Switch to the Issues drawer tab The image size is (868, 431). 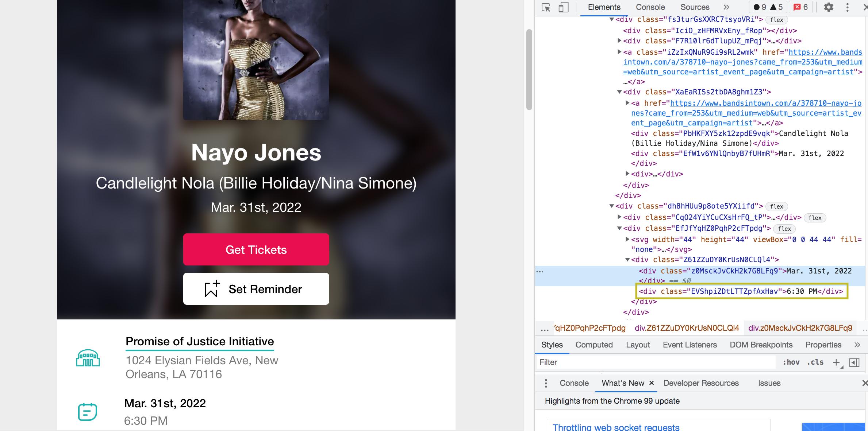pyautogui.click(x=769, y=383)
